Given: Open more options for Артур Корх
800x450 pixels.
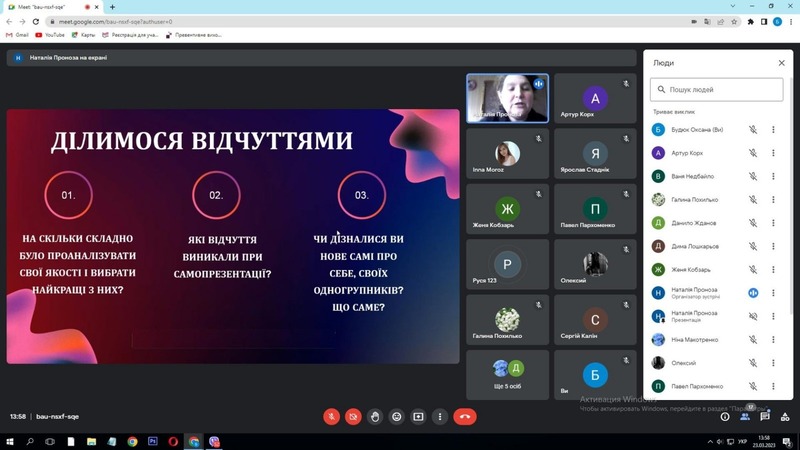Looking at the screenshot, I should click(773, 153).
